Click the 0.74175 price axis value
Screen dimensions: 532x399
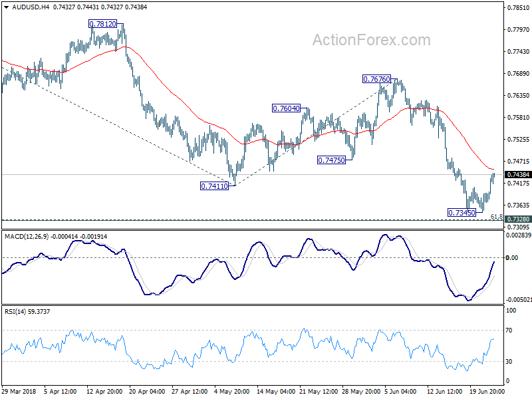point(518,184)
